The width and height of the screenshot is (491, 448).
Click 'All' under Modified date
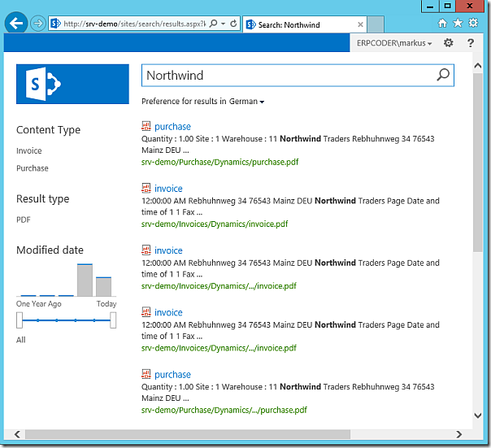point(20,340)
